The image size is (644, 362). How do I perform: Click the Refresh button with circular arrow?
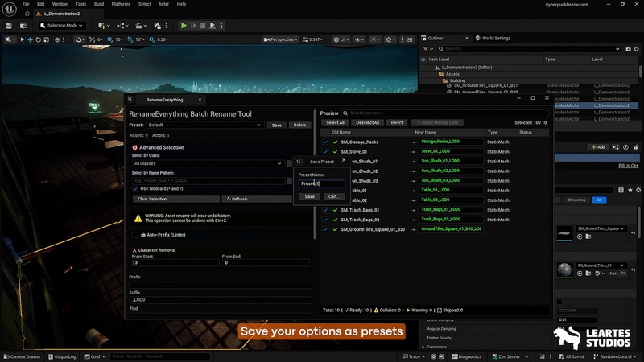237,199
